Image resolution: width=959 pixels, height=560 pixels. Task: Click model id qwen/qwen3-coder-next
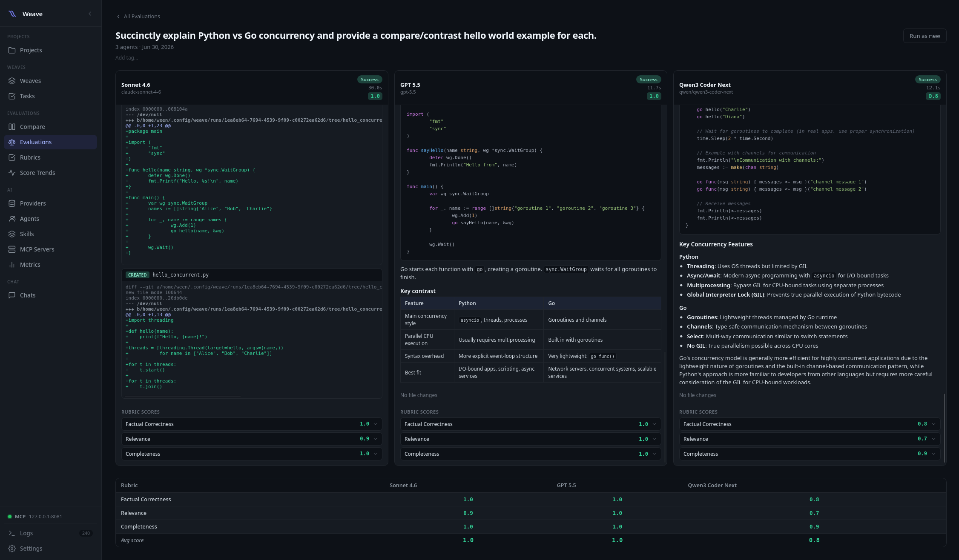pyautogui.click(x=706, y=92)
